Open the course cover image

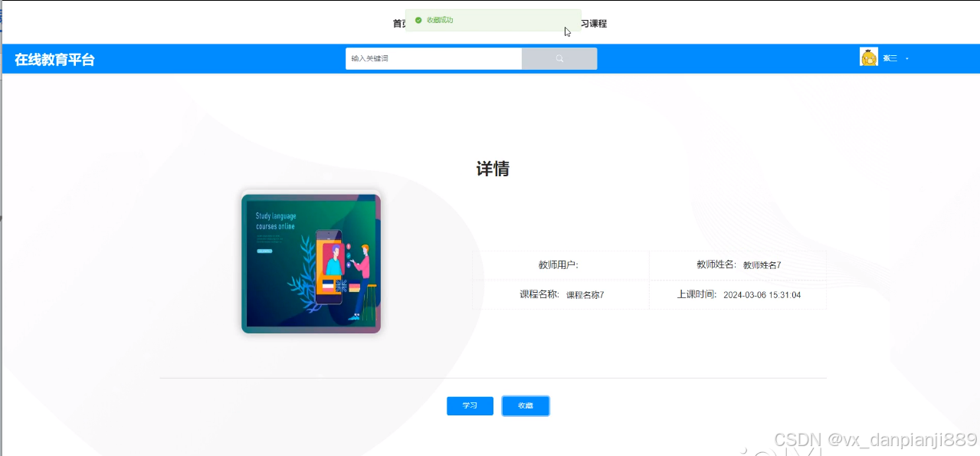311,264
